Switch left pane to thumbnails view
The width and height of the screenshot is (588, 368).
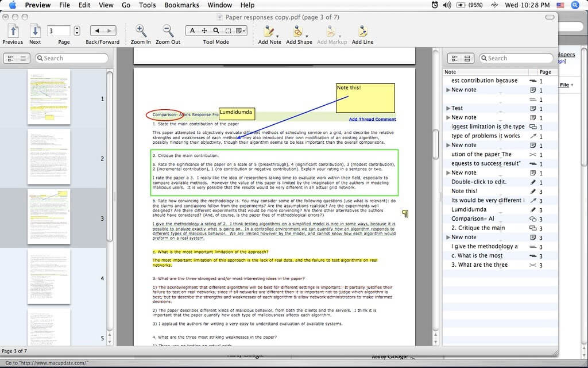tap(11, 58)
